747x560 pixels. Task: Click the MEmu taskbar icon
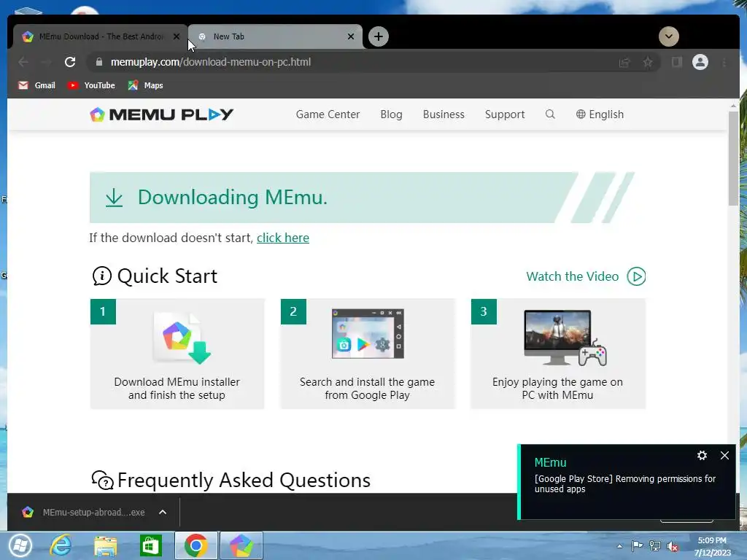click(241, 545)
